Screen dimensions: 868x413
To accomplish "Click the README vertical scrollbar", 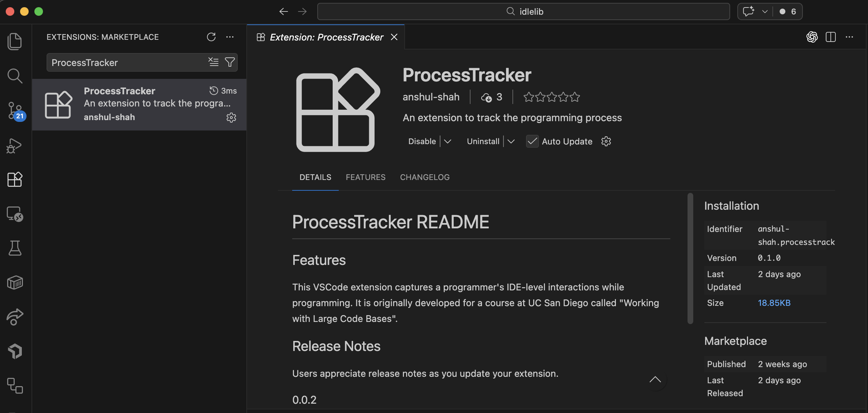I will click(690, 258).
